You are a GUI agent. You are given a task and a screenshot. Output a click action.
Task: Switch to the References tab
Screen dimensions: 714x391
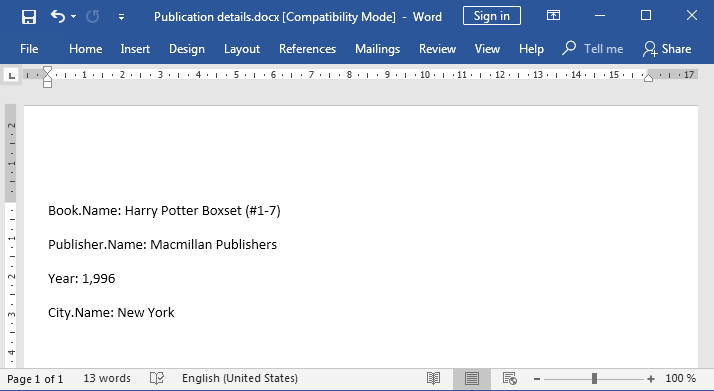click(x=307, y=49)
